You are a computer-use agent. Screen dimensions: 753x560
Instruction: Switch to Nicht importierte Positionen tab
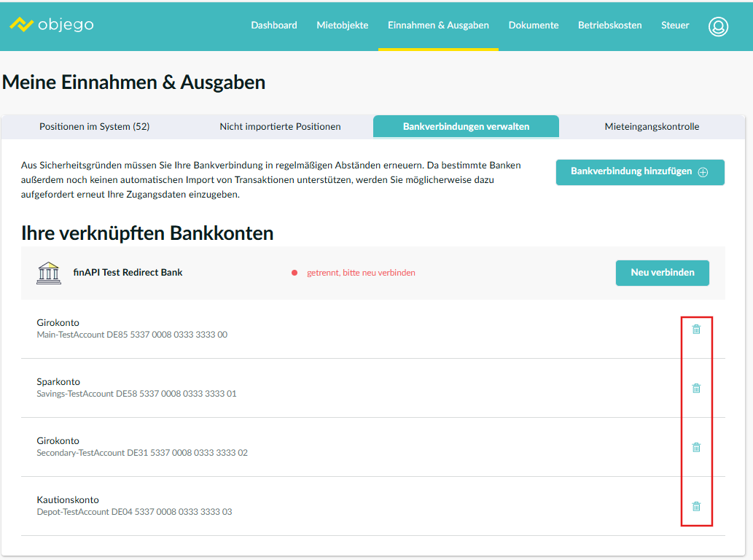click(x=280, y=127)
